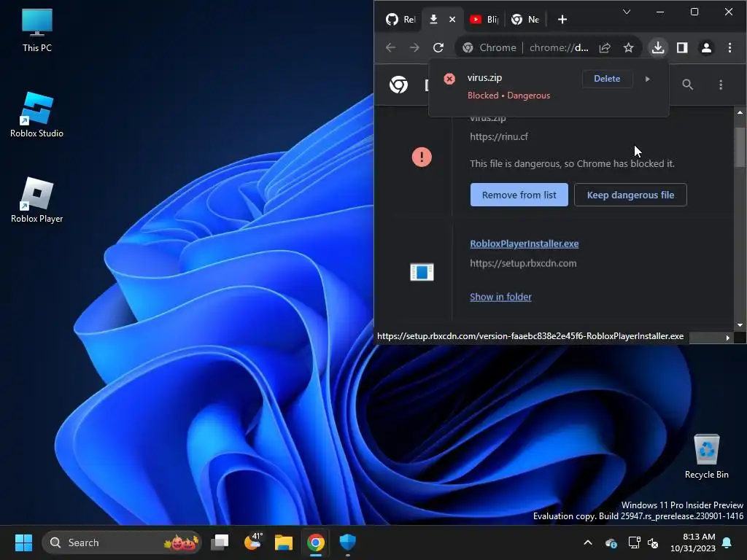Click the https://setup.rbxcdn.com source text
The image size is (747, 560).
point(523,263)
